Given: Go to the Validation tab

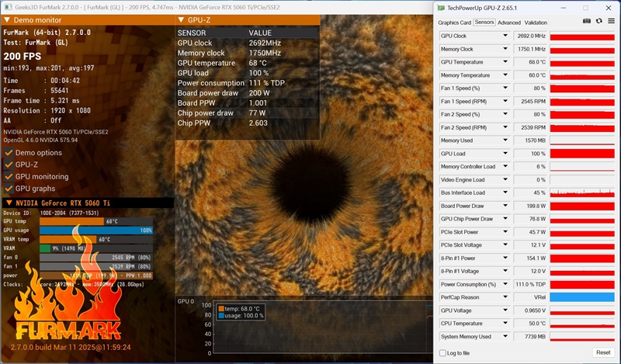Looking at the screenshot, I should tap(536, 23).
